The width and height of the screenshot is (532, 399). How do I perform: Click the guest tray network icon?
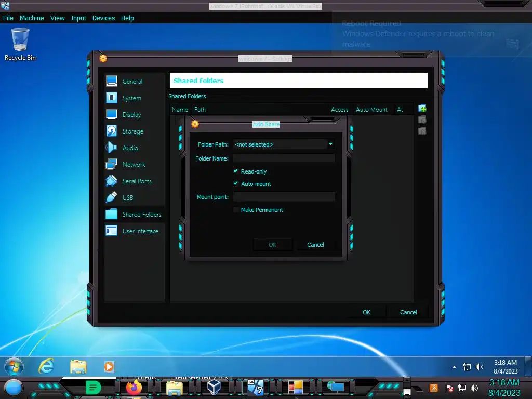467,367
